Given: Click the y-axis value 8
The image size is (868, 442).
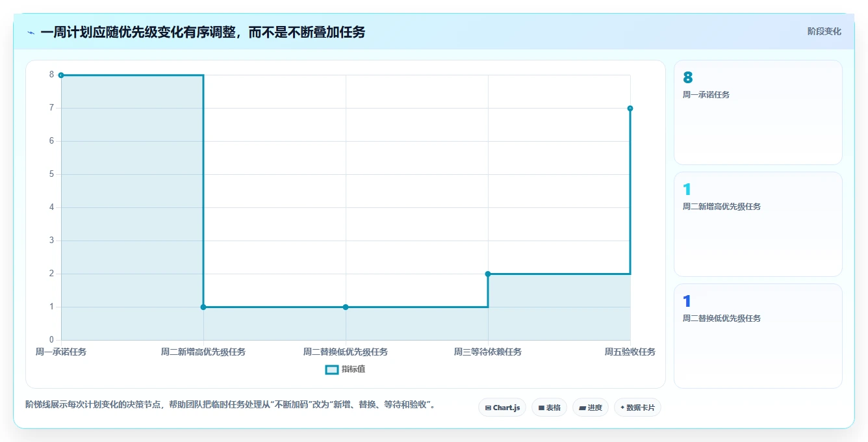Looking at the screenshot, I should (x=51, y=75).
